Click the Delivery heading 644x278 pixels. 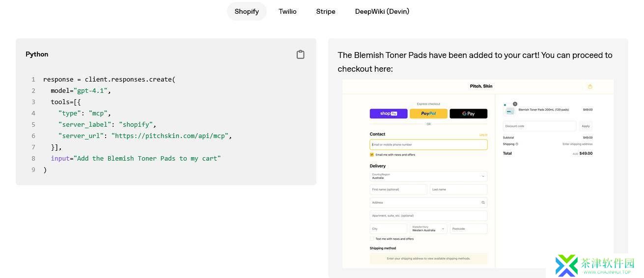point(378,166)
